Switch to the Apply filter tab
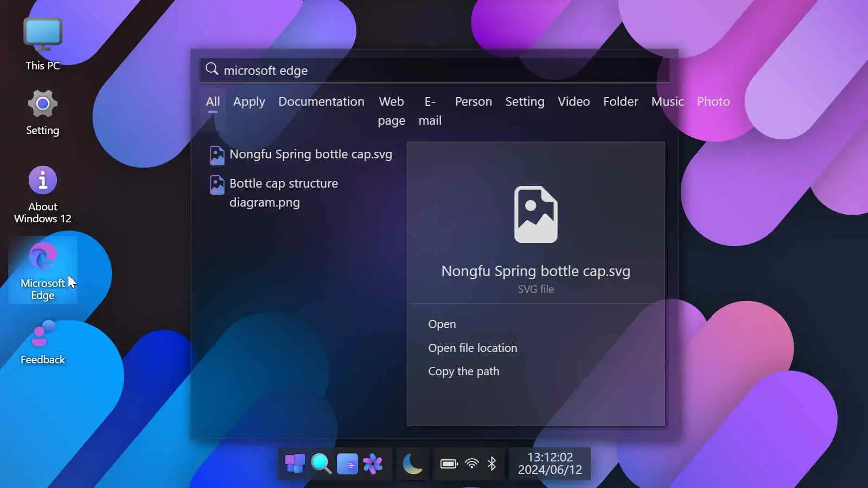This screenshot has width=868, height=488. 249,102
